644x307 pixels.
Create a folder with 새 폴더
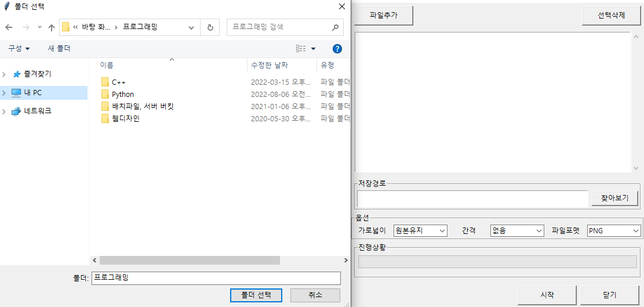[59, 49]
